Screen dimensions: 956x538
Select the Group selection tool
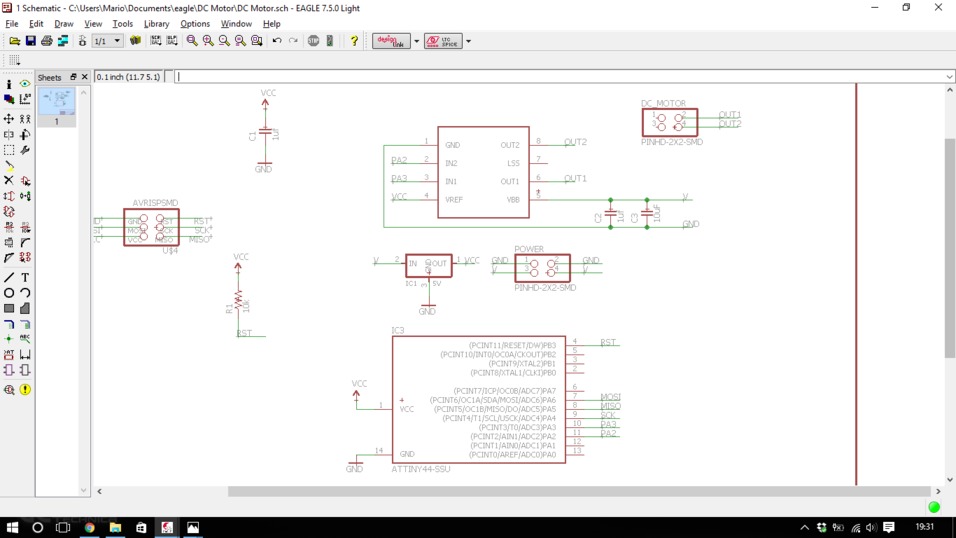(9, 149)
